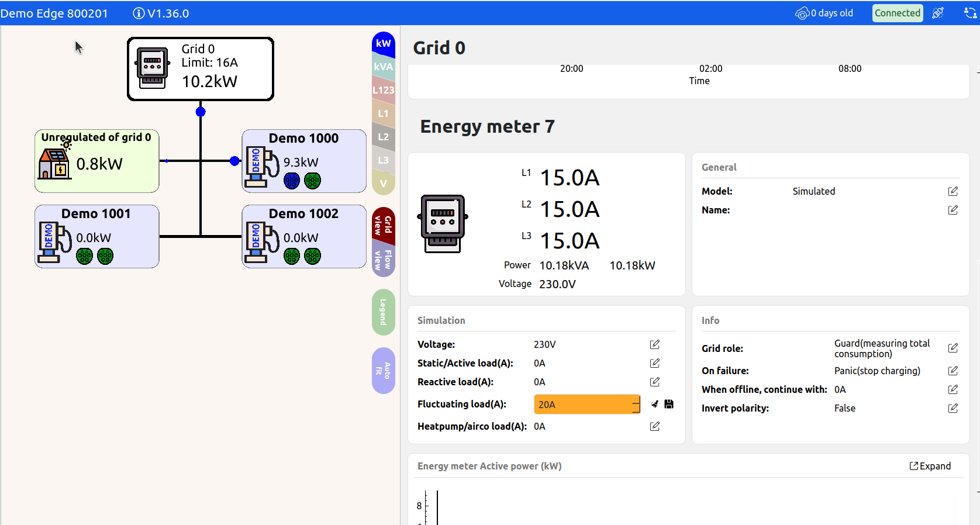Edit the Reactive load value
The height and width of the screenshot is (525, 980).
(655, 382)
